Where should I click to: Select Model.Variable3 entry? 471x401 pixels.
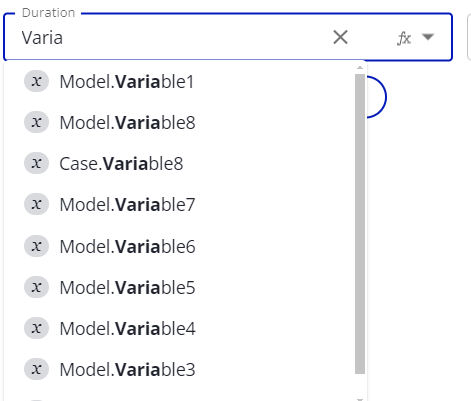(185, 369)
